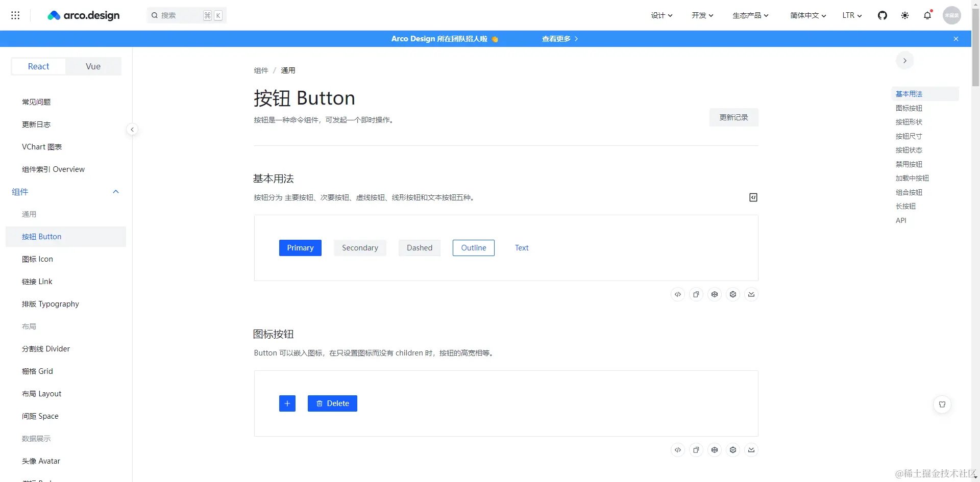This screenshot has height=482, width=980.
Task: Jump to API anchor link
Action: click(x=901, y=220)
